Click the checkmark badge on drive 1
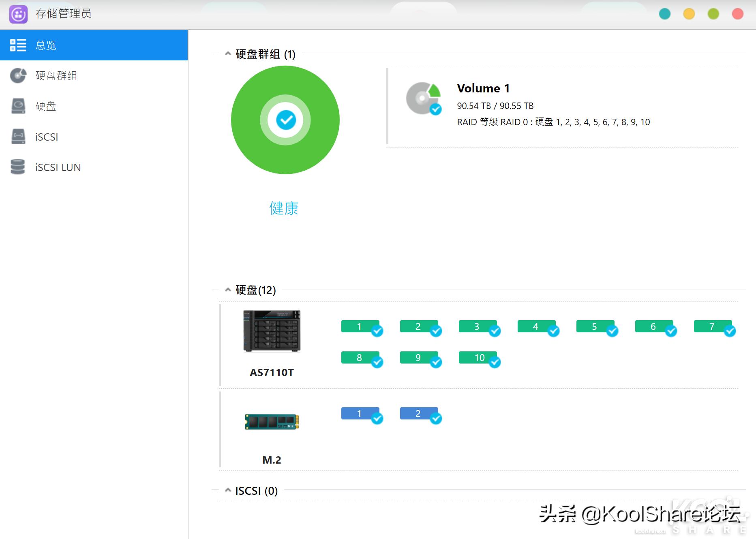Image resolution: width=756 pixels, height=539 pixels. [x=377, y=332]
